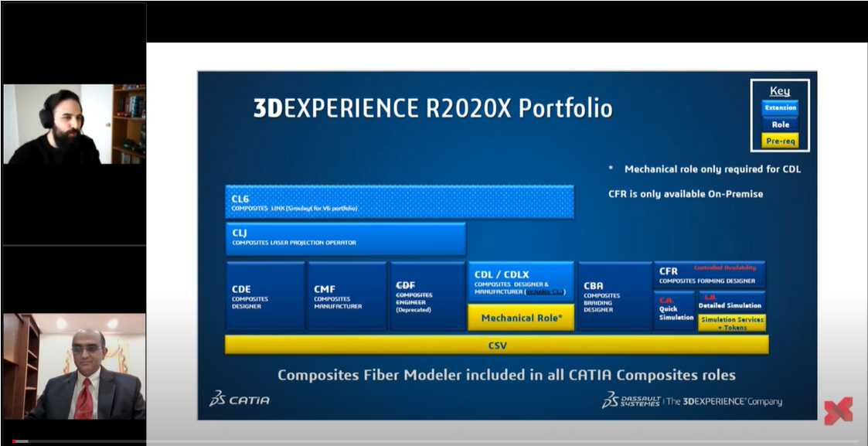Viewport: 868px width, 446px height.
Task: Click the yellow "CSV" bar
Action: (x=496, y=345)
